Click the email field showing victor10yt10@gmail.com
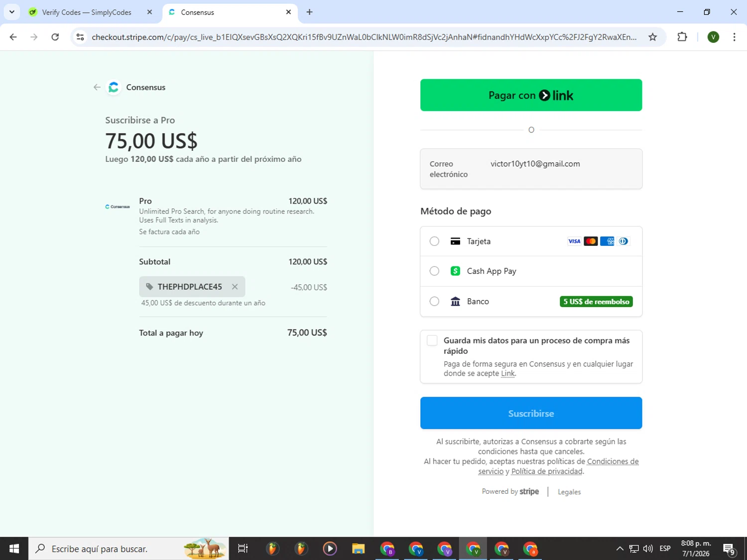The image size is (747, 560). point(531,169)
